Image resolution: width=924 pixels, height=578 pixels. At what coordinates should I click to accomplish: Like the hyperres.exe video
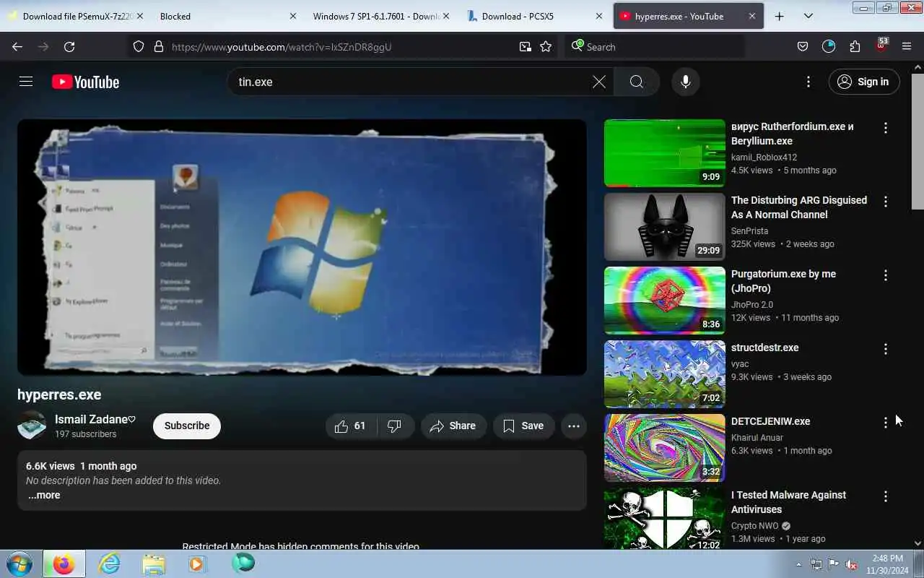click(x=351, y=426)
